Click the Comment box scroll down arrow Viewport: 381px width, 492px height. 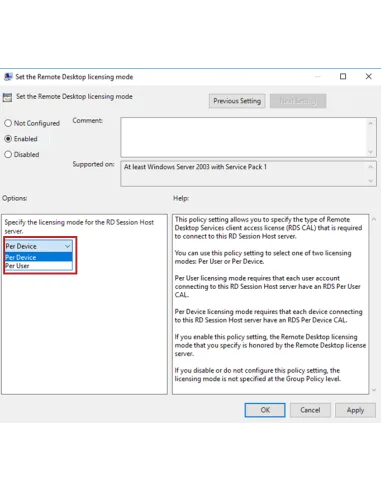[371, 152]
